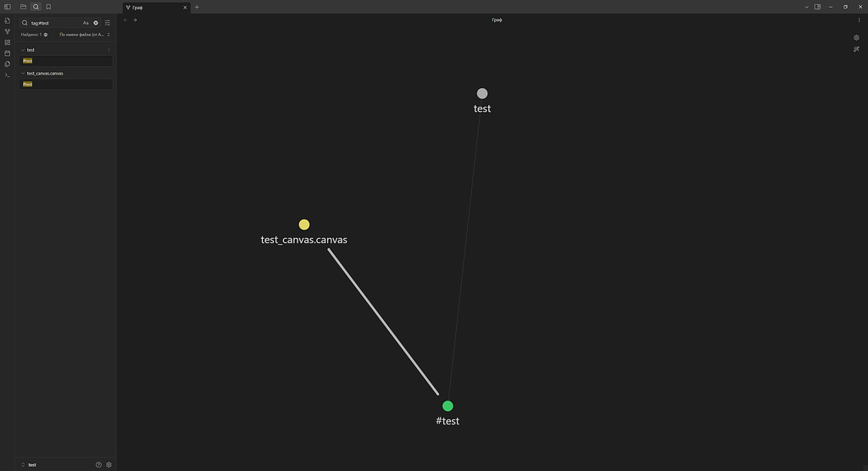This screenshot has width=868, height=471.
Task: Click the green #test graph node
Action: point(448,407)
